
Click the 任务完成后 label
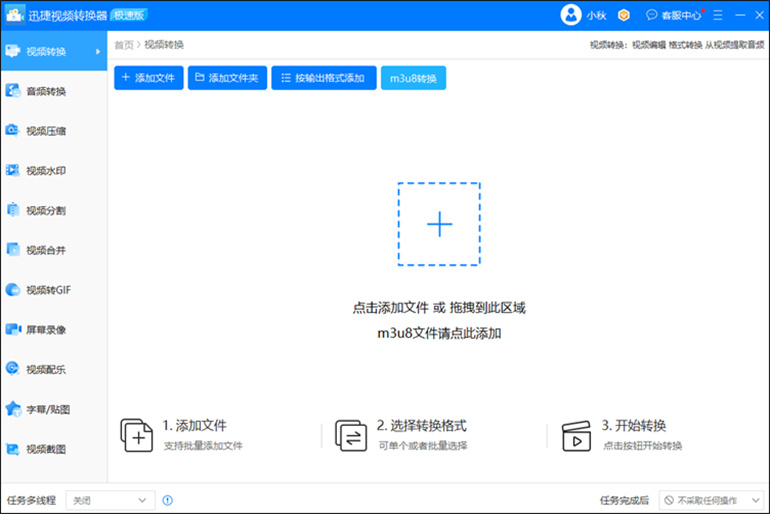click(624, 500)
